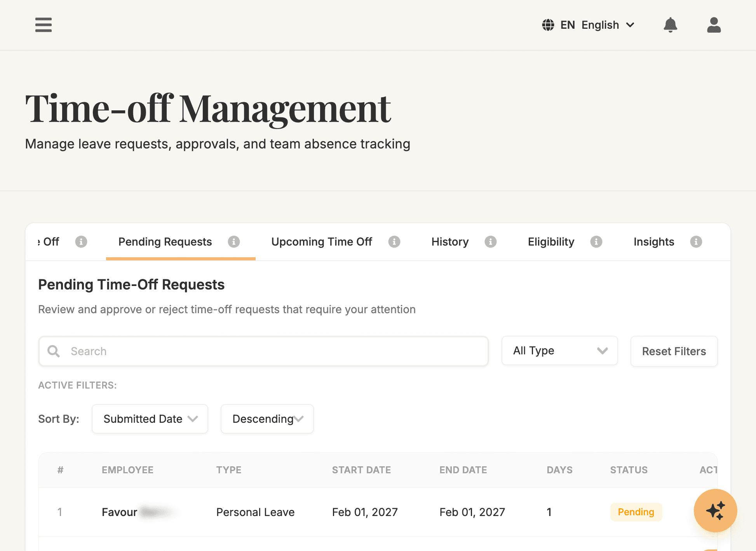Open the notifications bell
This screenshot has height=551, width=756.
671,25
